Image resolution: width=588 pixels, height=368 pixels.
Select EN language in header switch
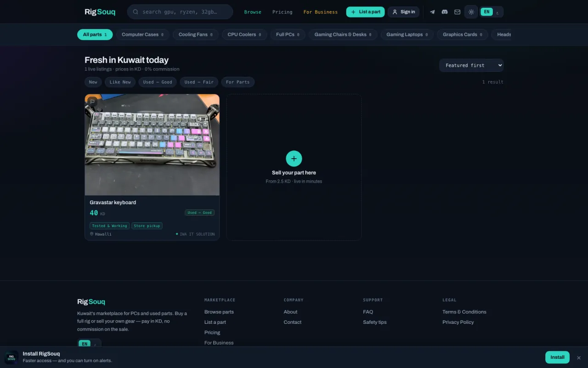[486, 11]
